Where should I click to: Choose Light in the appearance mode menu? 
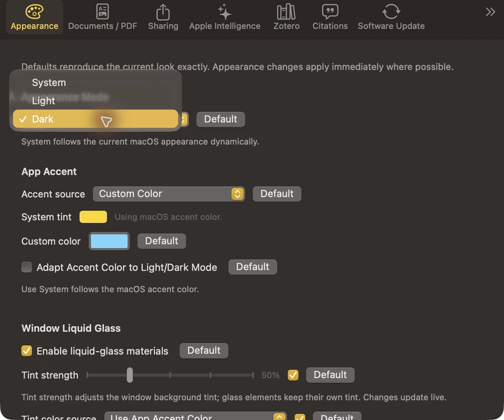[x=96, y=101]
